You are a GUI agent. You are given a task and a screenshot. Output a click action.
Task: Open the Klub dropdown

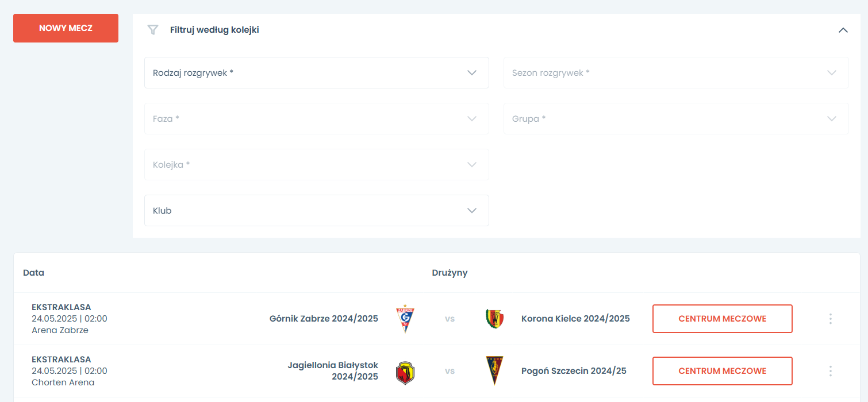[x=316, y=211]
